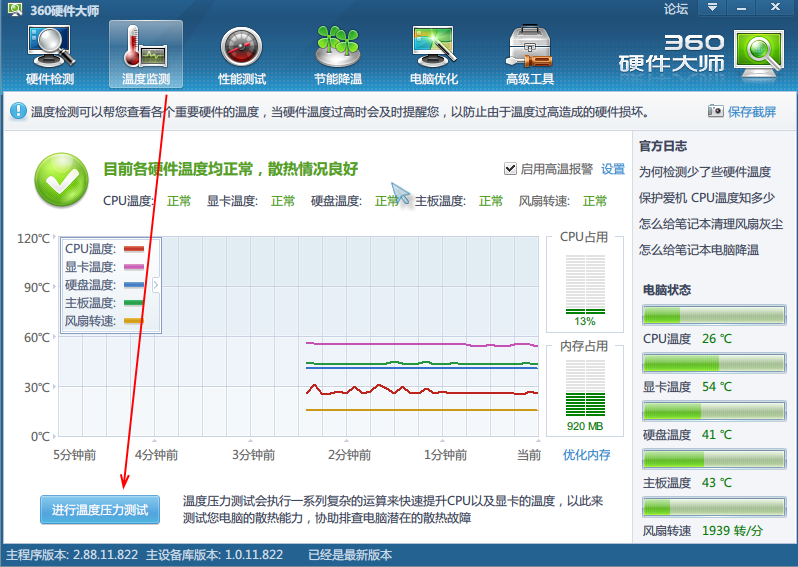Click the red CPU温度 legend swatch
Screen dimensions: 798x567
click(134, 249)
